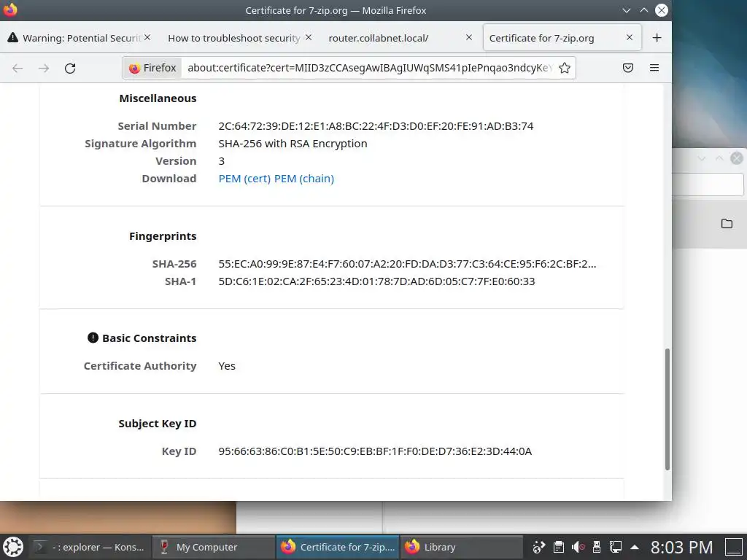
Task: Click the globe activity tray icon
Action: point(539,547)
